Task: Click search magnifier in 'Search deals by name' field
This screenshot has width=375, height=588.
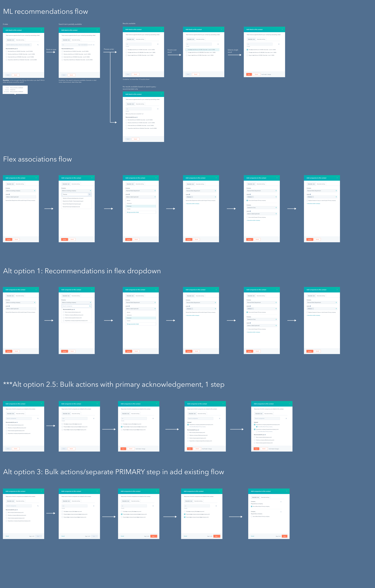Action: [38, 45]
